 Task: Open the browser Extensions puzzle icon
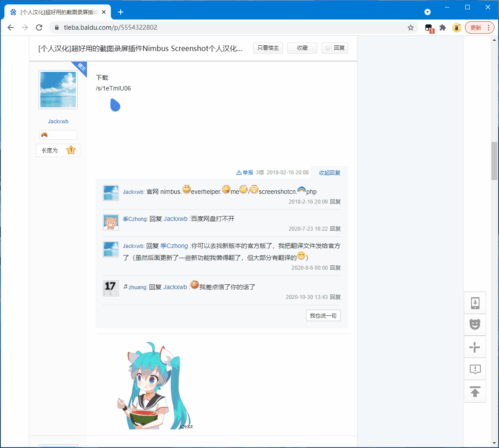[442, 27]
